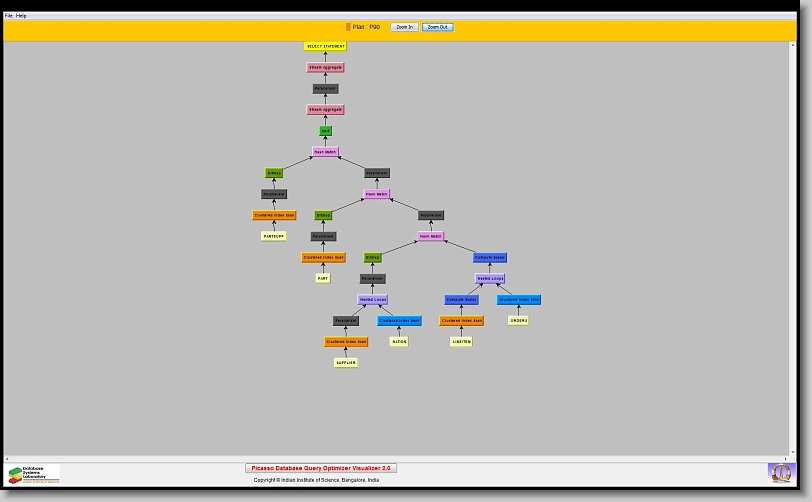The width and height of the screenshot is (812, 502).
Task: Click the topmost Hash Match node
Action: pos(325,152)
